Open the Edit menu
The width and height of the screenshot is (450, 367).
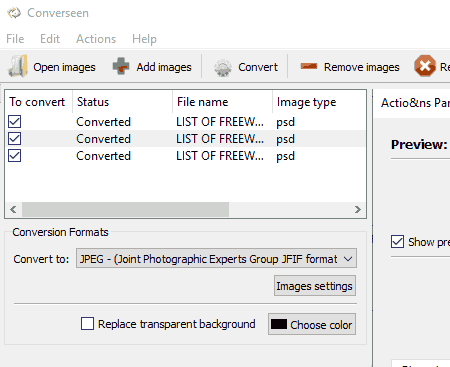click(x=50, y=39)
